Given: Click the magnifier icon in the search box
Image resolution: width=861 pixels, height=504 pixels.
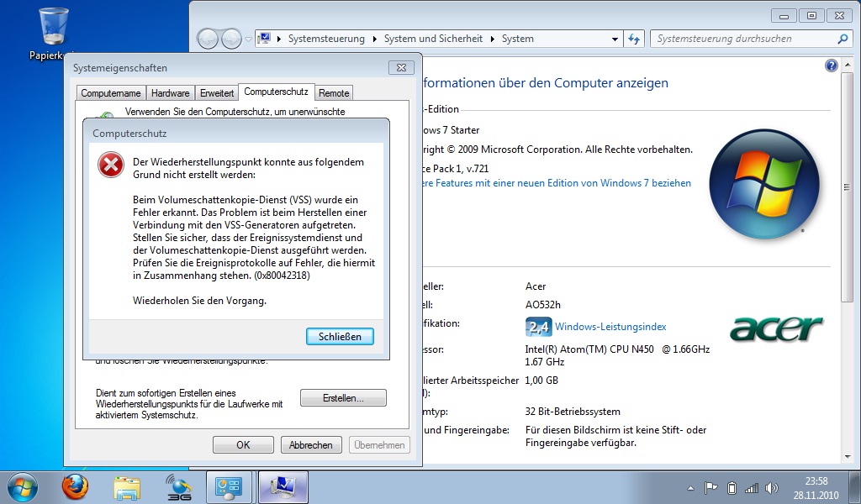Looking at the screenshot, I should pyautogui.click(x=843, y=39).
